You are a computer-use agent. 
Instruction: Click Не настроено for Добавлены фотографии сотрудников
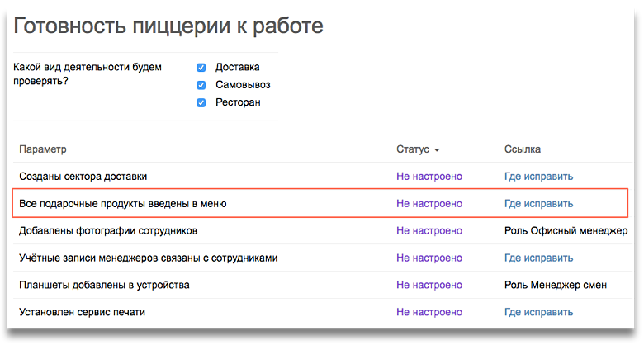[x=429, y=231]
